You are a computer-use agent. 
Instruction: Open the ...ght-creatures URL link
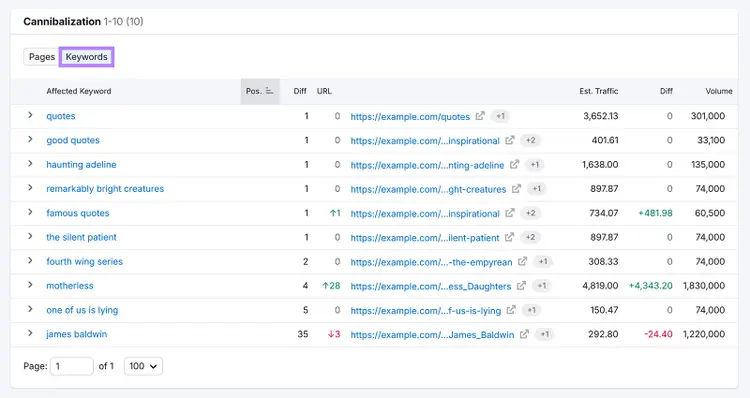(428, 189)
